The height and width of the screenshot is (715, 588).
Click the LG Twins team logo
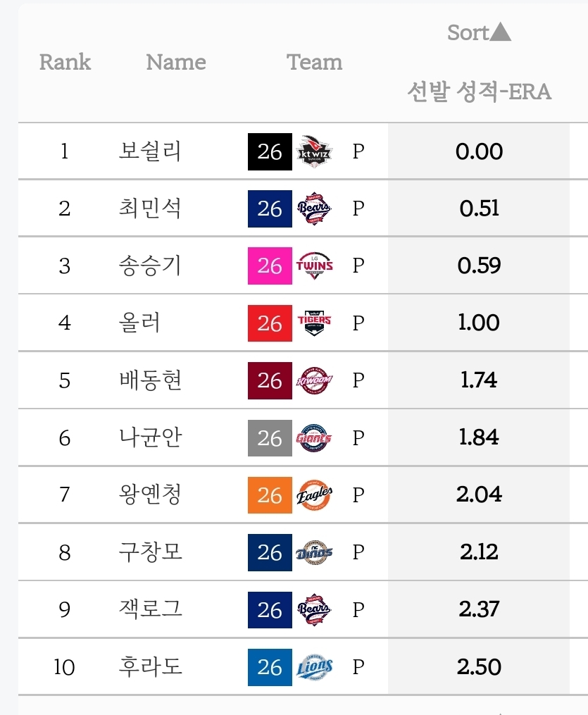click(x=315, y=266)
